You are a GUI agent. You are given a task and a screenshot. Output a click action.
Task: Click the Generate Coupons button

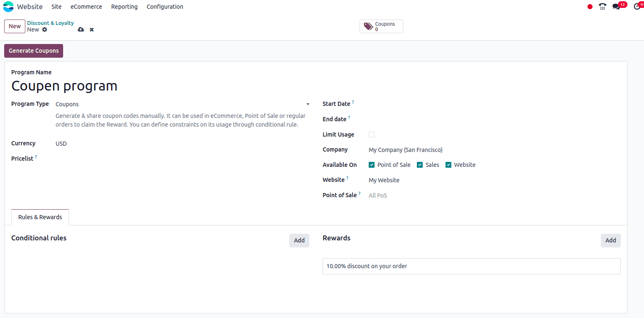33,50
